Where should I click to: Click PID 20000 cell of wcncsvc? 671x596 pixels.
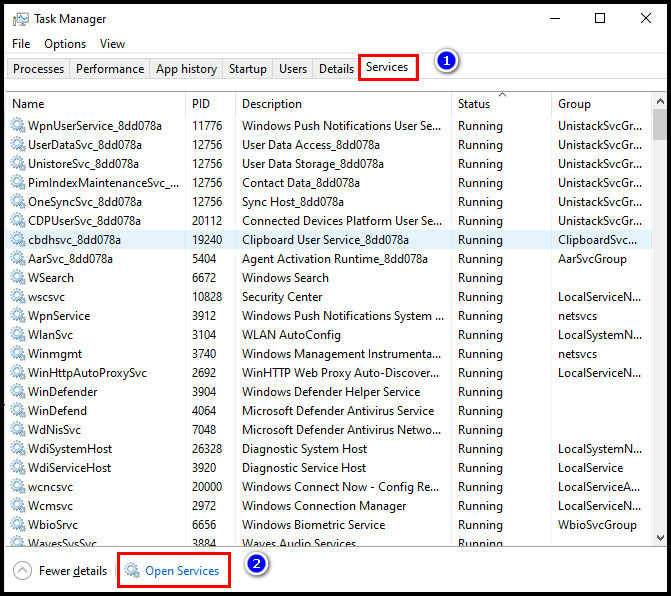(207, 487)
